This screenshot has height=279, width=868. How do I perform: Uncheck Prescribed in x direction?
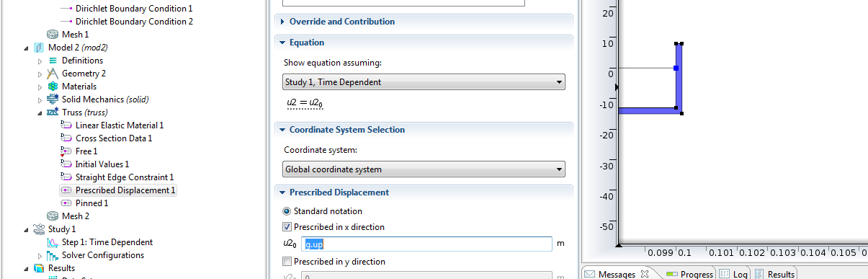pos(287,227)
